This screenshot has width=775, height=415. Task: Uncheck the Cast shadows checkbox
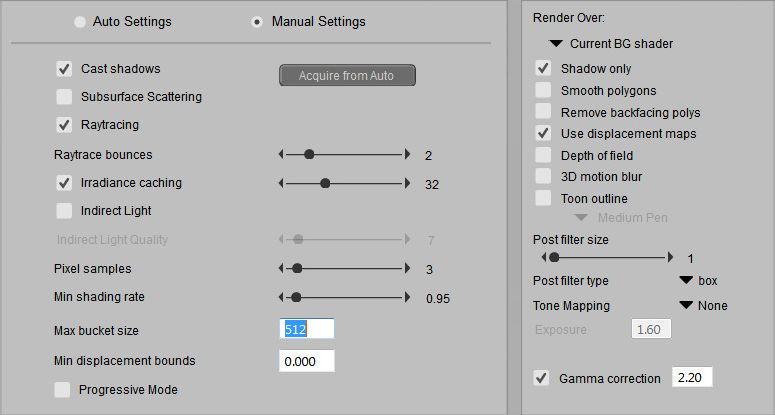coord(64,69)
